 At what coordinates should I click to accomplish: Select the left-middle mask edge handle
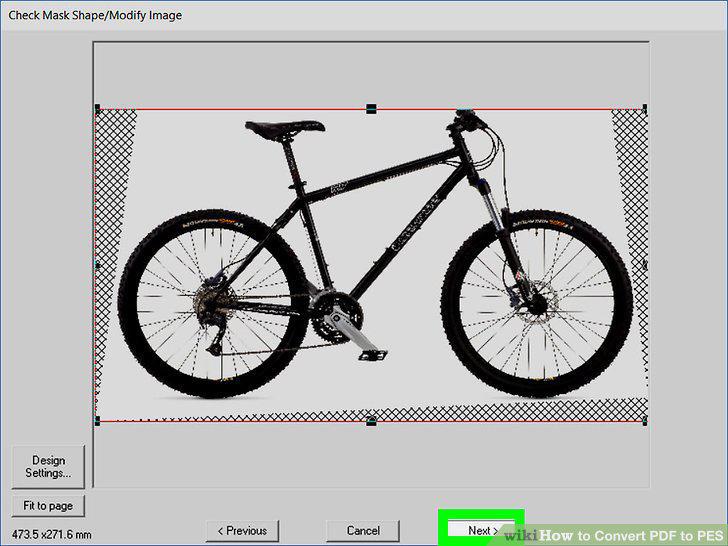tap(97, 265)
